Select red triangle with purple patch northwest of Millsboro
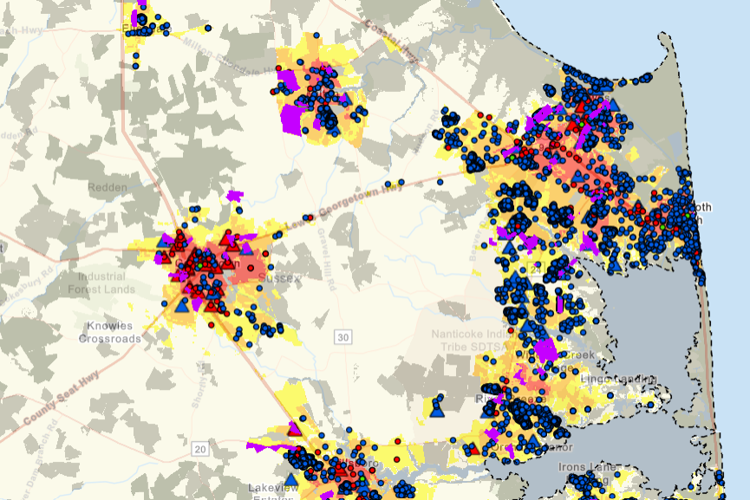750x500 pixels. pyautogui.click(x=295, y=428)
